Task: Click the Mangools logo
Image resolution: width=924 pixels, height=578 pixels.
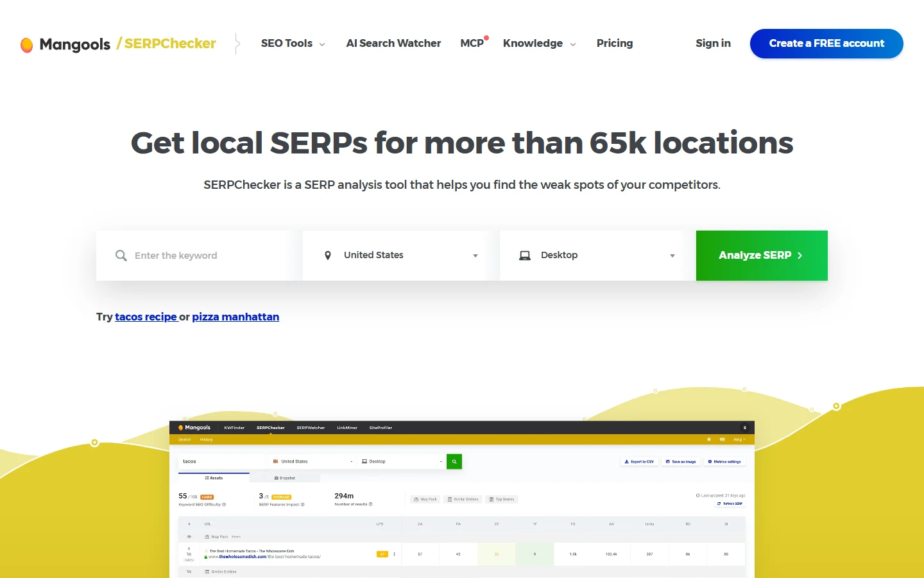Action: [x=65, y=44]
